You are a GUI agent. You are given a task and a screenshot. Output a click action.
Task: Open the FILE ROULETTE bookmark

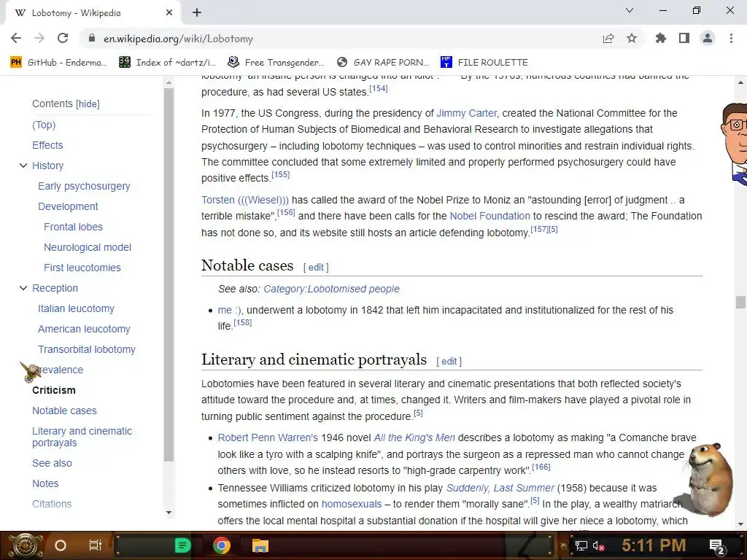tap(484, 63)
